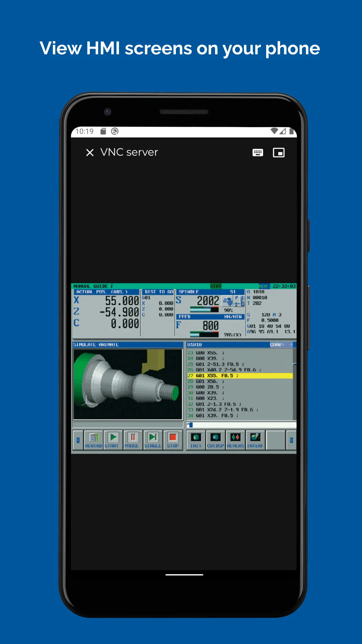Viewport: 362px width, 644px height.
Task: Click the STRT status indicator
Action: click(x=216, y=286)
